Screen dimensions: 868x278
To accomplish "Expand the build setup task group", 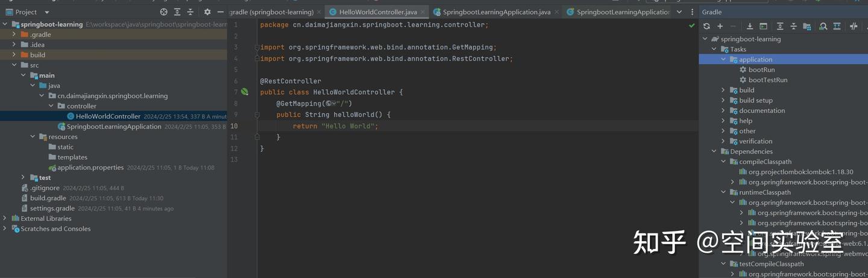I will 723,101.
